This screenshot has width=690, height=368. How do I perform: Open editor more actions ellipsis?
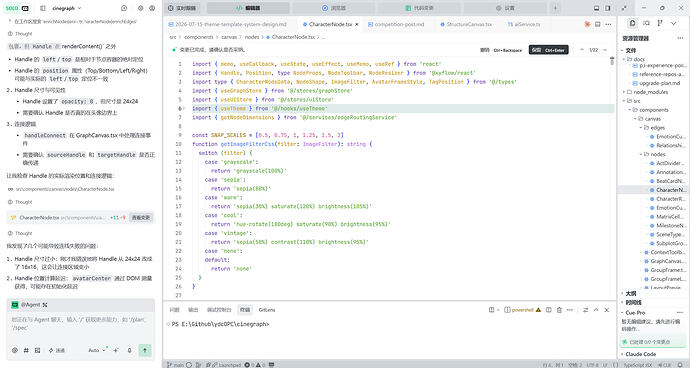608,24
